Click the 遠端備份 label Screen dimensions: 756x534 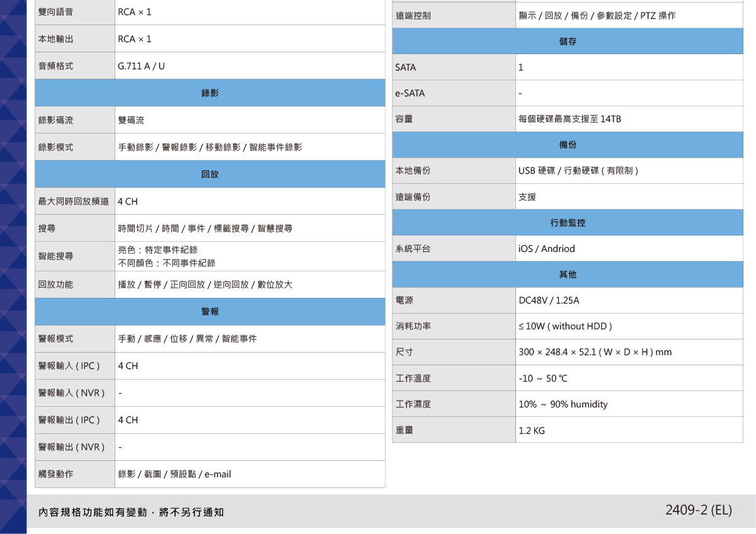point(413,197)
